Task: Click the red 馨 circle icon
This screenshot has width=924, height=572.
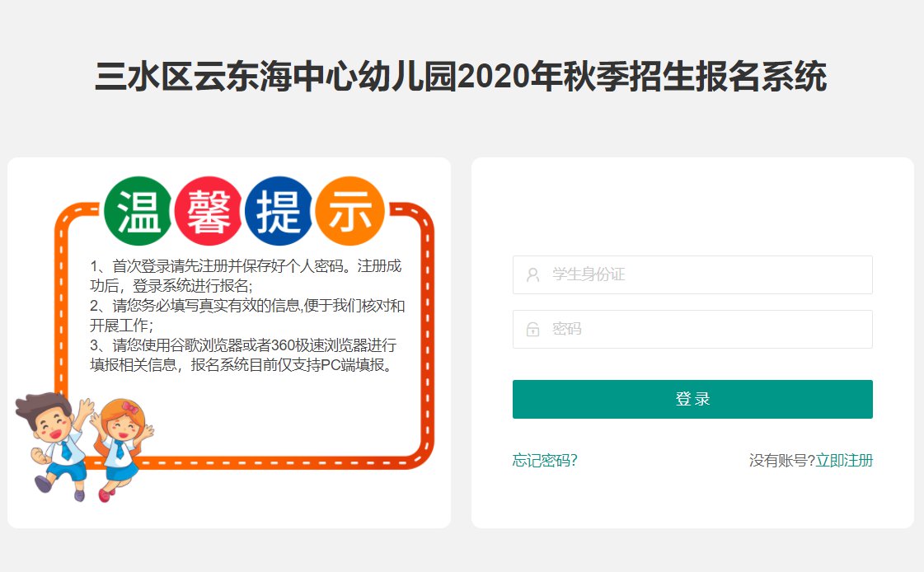Action: tap(209, 211)
